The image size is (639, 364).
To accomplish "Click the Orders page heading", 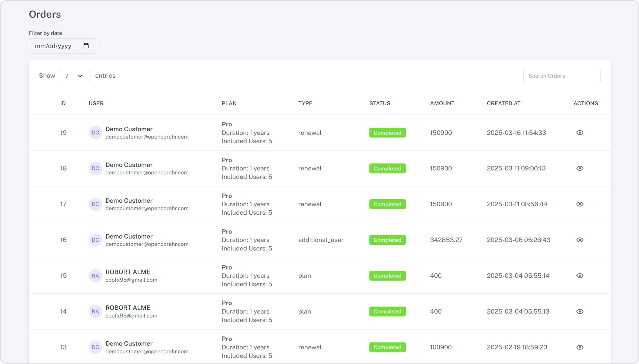I will click(45, 14).
